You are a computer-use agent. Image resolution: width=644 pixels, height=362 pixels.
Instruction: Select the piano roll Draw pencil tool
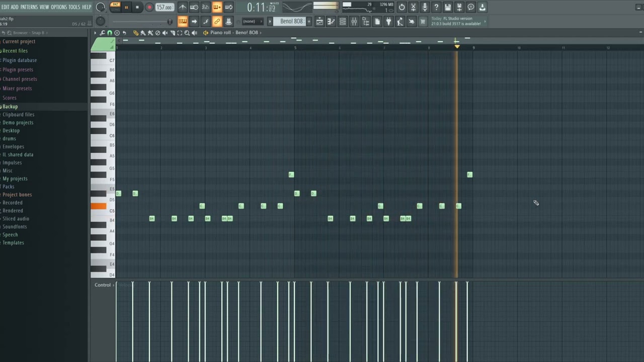tap(136, 33)
